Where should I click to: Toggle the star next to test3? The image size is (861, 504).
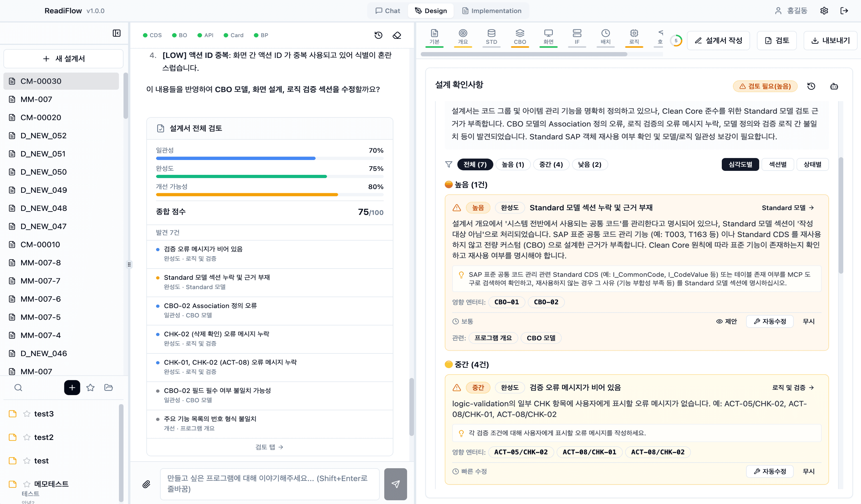(27, 413)
